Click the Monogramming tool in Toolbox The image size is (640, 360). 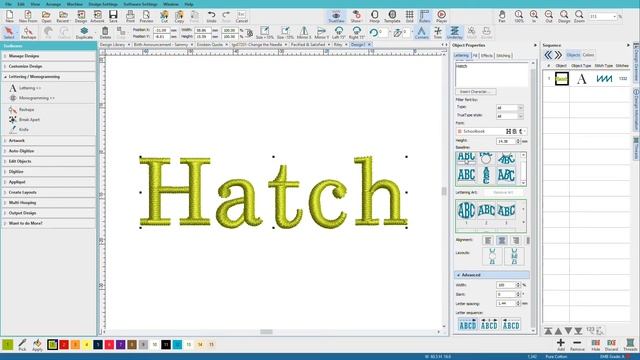tap(32, 98)
